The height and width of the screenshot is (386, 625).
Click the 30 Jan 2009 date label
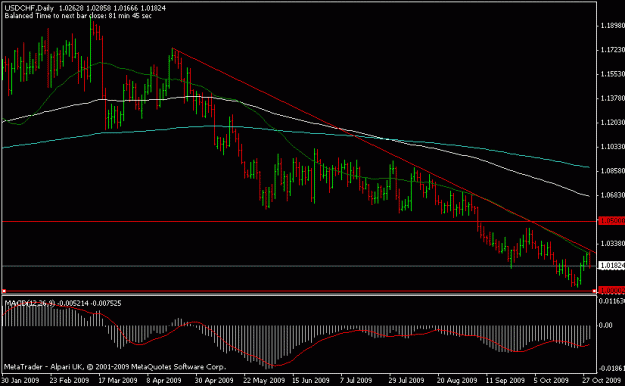21,380
